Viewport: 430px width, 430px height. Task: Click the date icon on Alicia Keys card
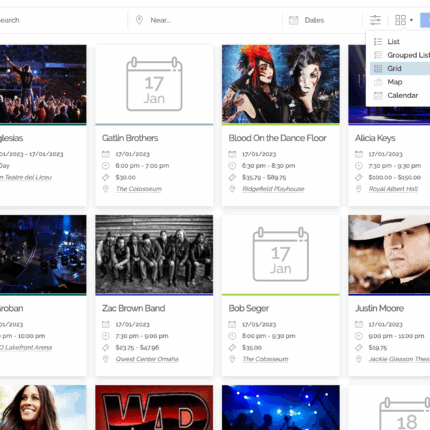click(x=359, y=154)
